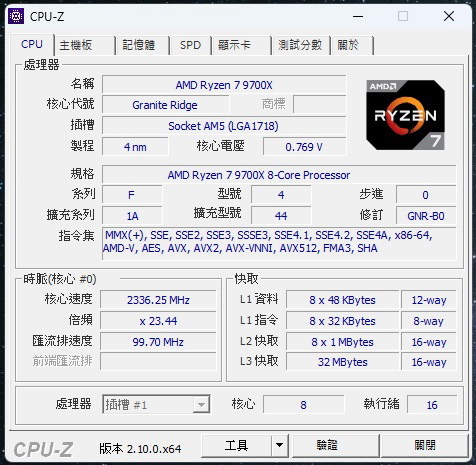This screenshot has width=476, height=465.
Task: Click the 修訂 value GNR-B0
Action: [x=426, y=216]
